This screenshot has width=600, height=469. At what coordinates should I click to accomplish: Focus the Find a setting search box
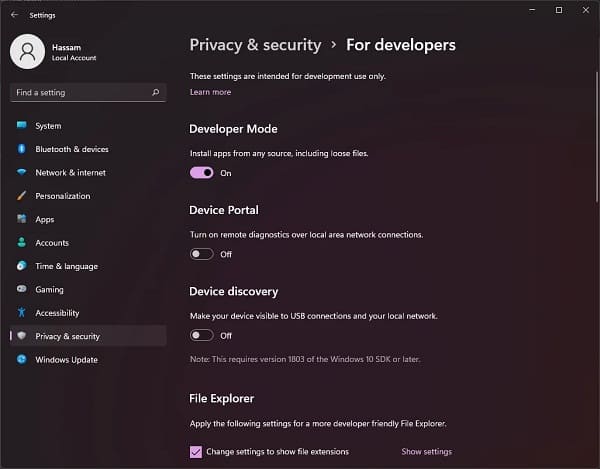click(x=80, y=92)
